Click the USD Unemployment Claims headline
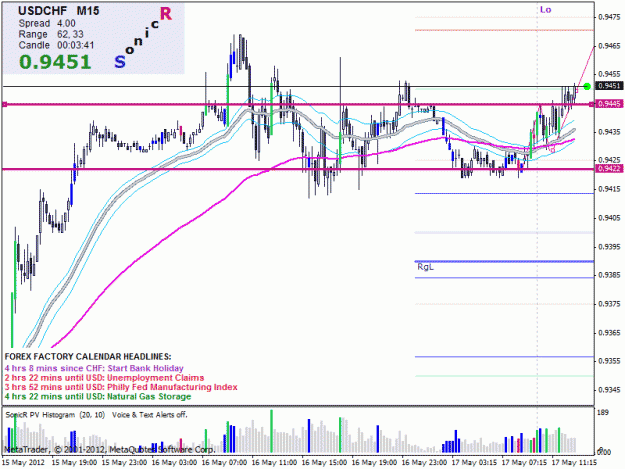This screenshot has height=469, width=625. [104, 378]
